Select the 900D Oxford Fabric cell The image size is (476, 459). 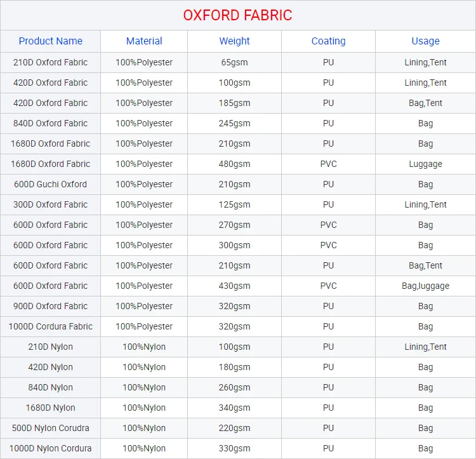click(x=51, y=306)
